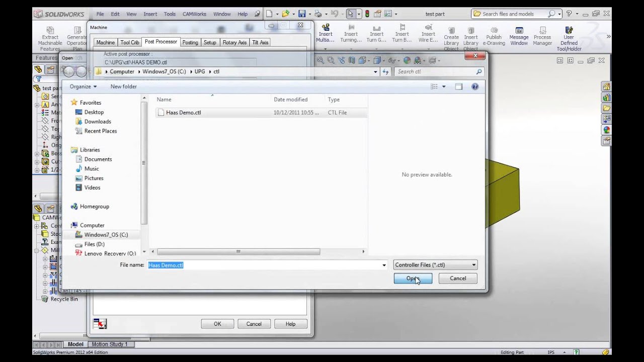
Task: Click UPG in the address breadcrumb
Action: click(200, 71)
